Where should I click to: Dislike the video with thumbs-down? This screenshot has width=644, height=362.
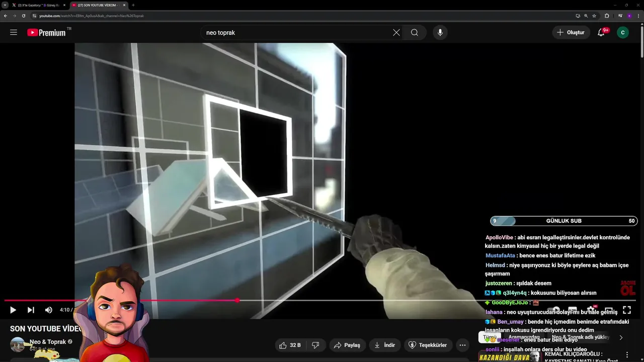315,345
